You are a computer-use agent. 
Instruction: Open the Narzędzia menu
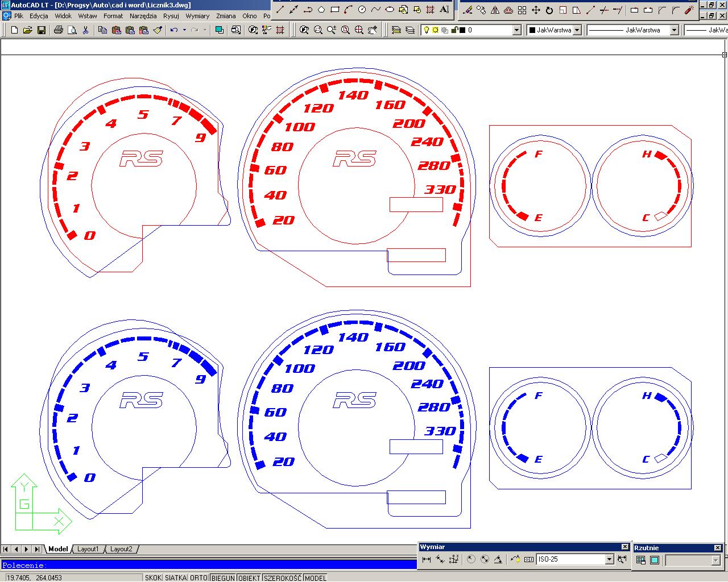tap(143, 16)
